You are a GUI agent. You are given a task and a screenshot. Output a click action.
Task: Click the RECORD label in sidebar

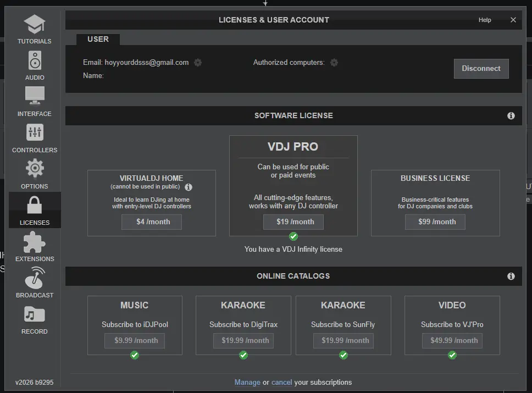pyautogui.click(x=35, y=331)
